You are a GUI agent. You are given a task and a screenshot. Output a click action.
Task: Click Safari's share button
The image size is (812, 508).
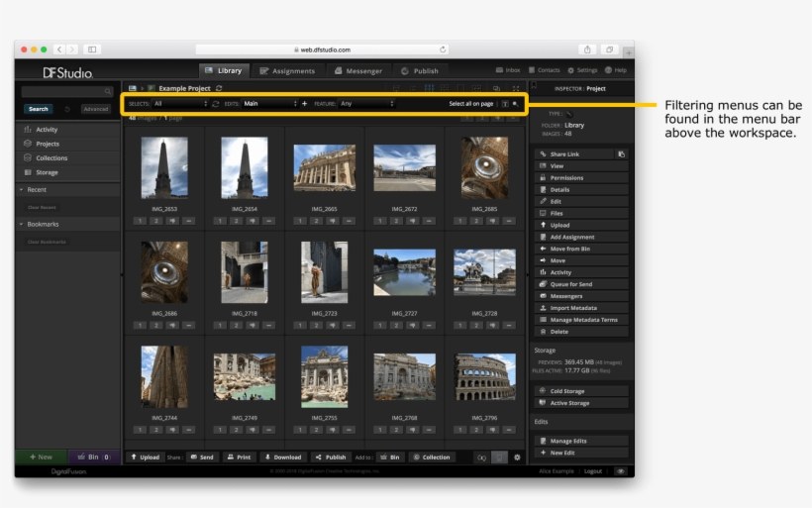(x=587, y=50)
